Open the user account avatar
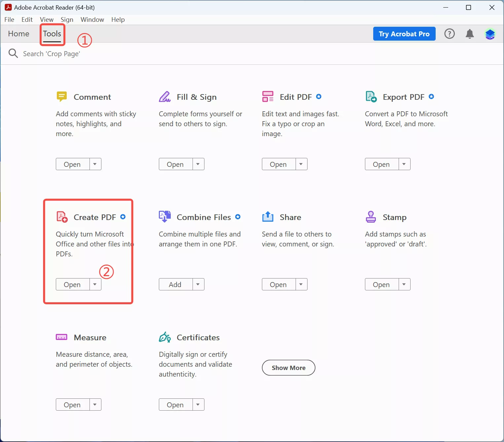The width and height of the screenshot is (504, 442). [x=490, y=34]
